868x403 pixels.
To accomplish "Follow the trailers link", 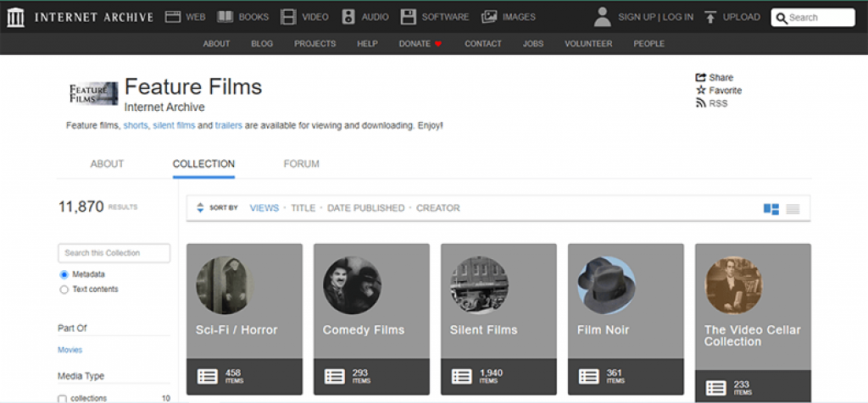I will pos(229,125).
